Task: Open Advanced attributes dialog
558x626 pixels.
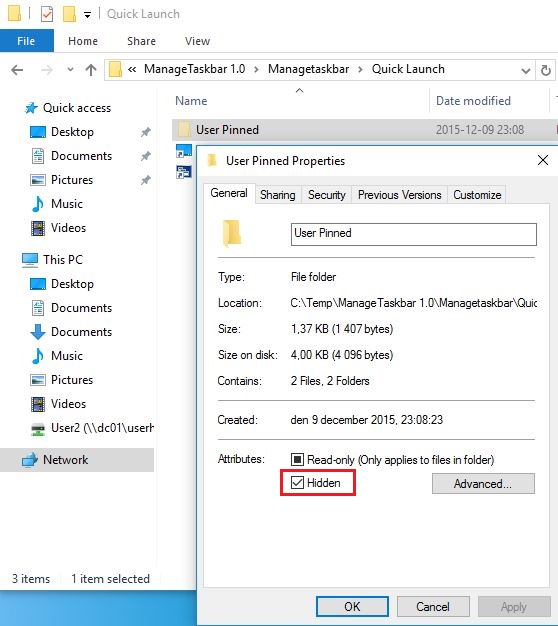Action: pos(483,483)
